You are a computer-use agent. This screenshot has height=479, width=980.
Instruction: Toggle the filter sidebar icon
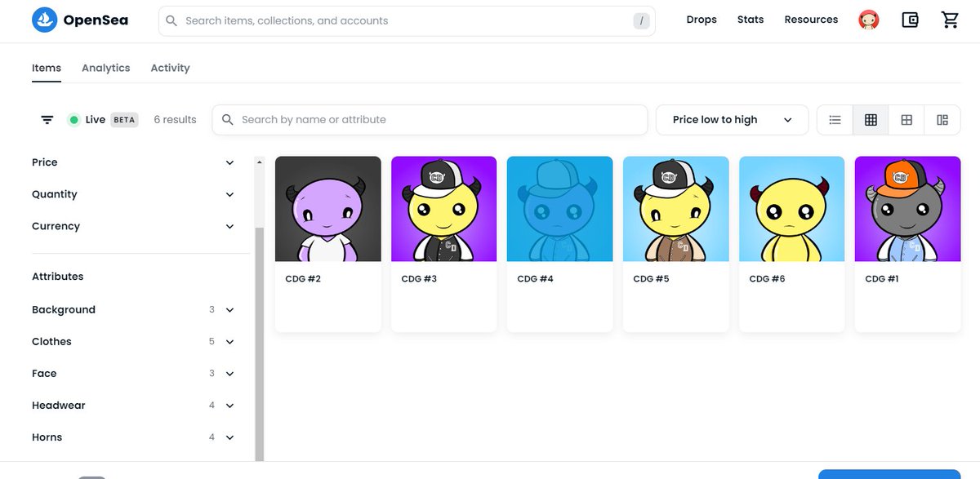pos(47,120)
